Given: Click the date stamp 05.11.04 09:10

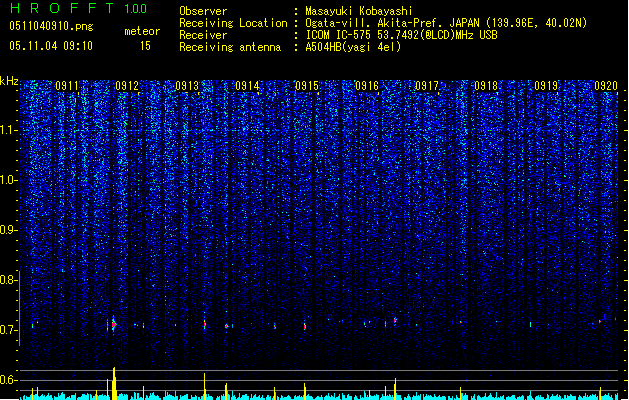Looking at the screenshot, I should coord(51,46).
